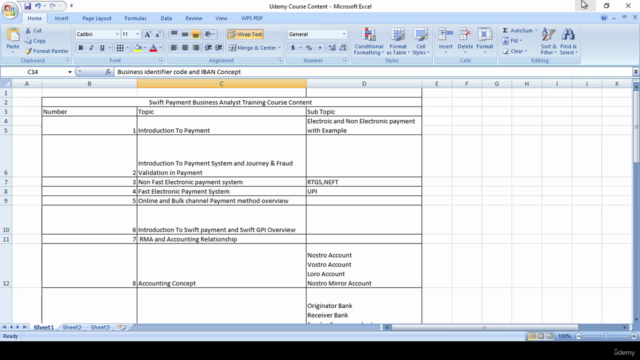Open Cell Styles gallery
Image resolution: width=640 pixels, height=360 pixels.
[421, 41]
